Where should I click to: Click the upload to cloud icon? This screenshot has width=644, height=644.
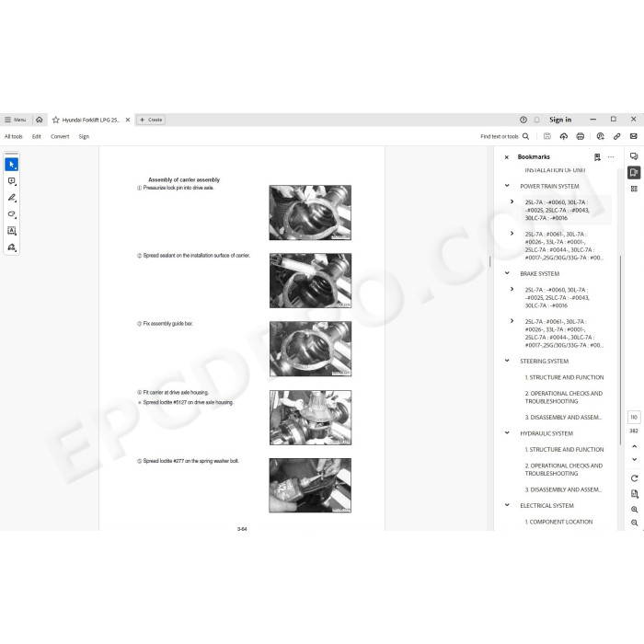point(563,136)
